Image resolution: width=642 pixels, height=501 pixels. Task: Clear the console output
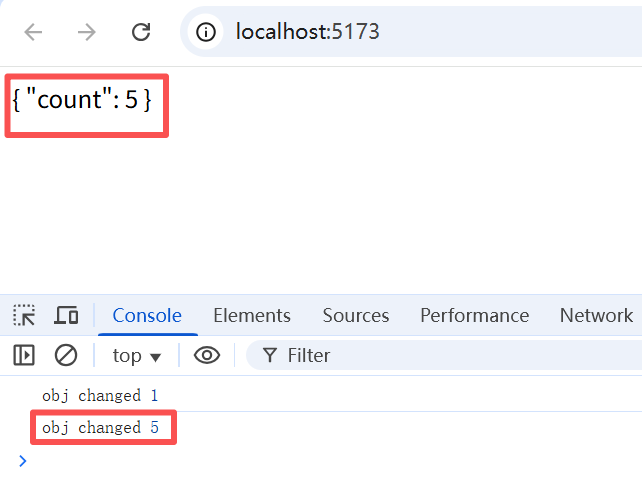tap(66, 355)
